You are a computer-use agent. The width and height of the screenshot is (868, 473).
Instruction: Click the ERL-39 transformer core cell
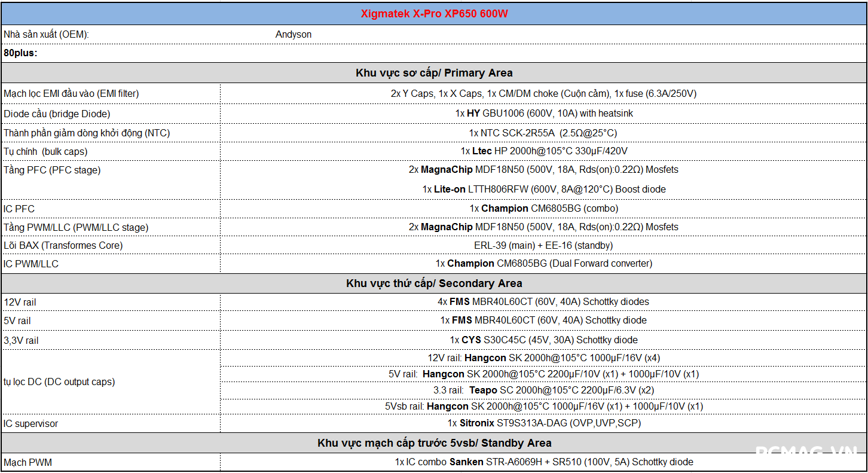(543, 245)
